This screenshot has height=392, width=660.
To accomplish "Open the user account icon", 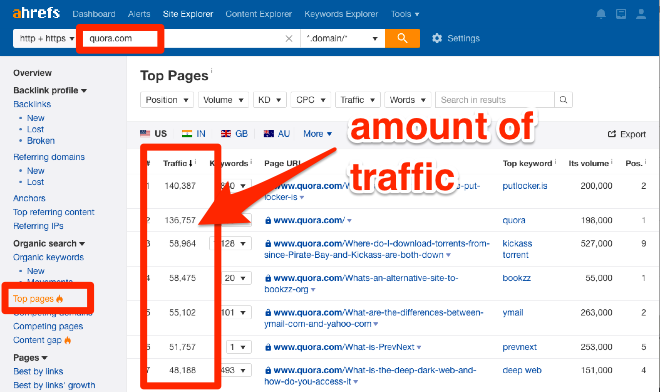I will click(x=641, y=14).
